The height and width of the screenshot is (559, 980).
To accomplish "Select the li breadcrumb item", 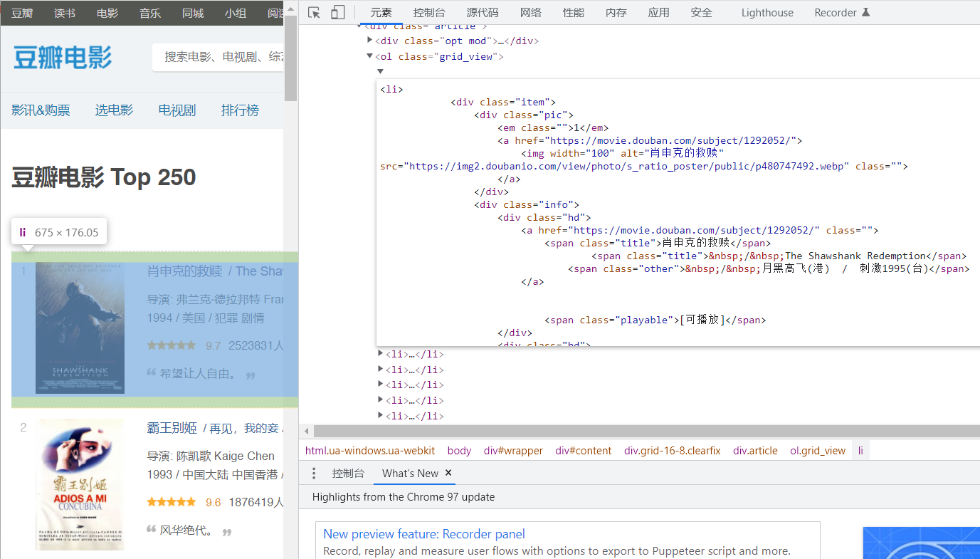I will pos(860,451).
